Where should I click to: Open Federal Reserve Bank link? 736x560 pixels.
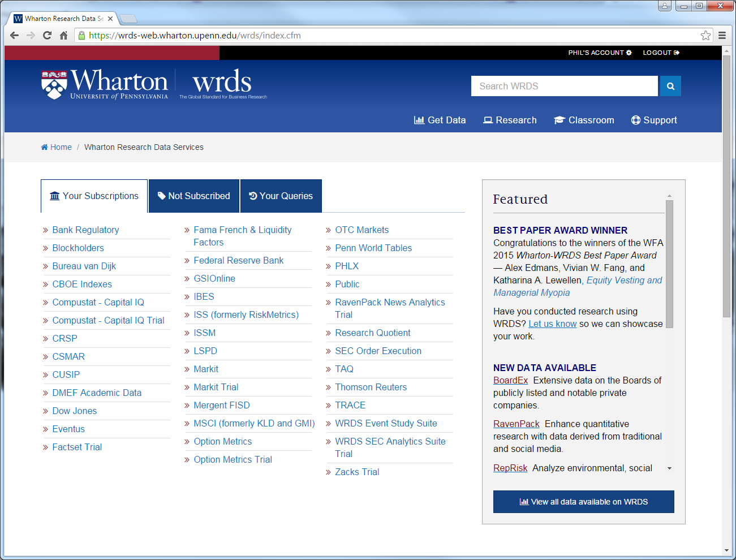(x=238, y=260)
